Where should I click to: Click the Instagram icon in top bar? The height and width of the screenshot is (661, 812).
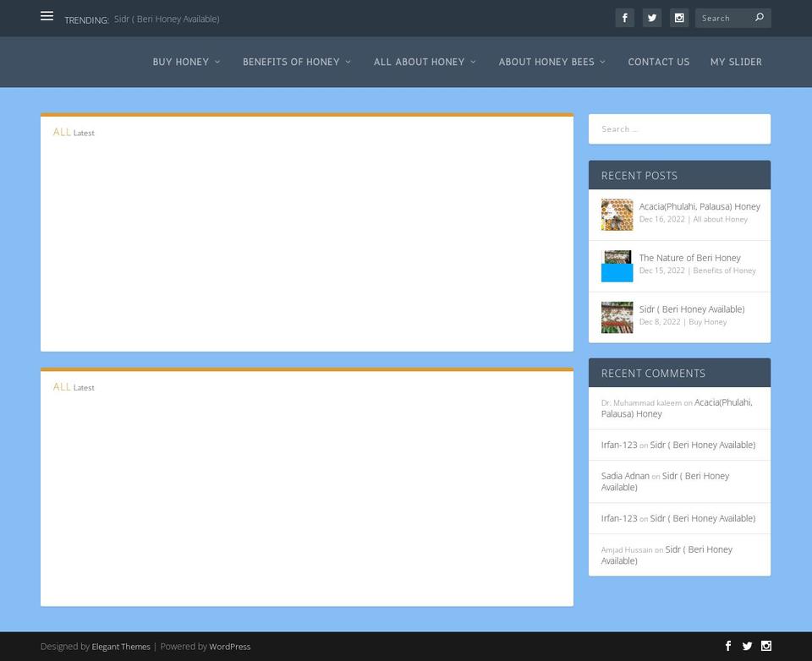679,18
